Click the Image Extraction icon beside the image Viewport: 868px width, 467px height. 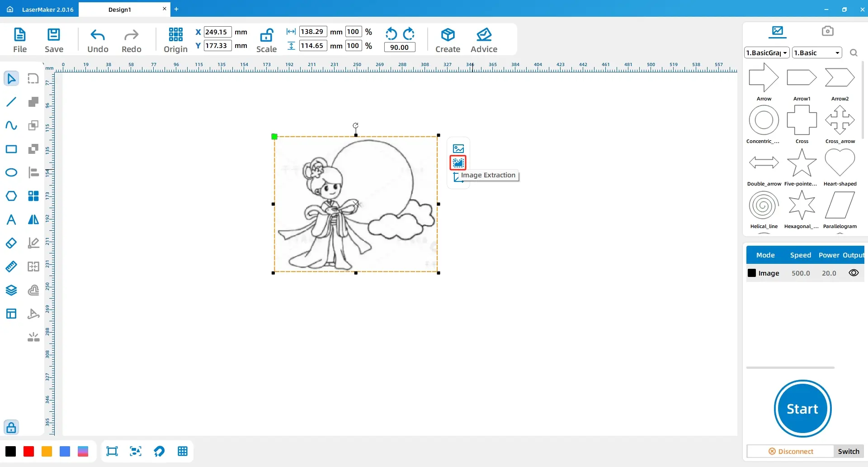coord(458,162)
